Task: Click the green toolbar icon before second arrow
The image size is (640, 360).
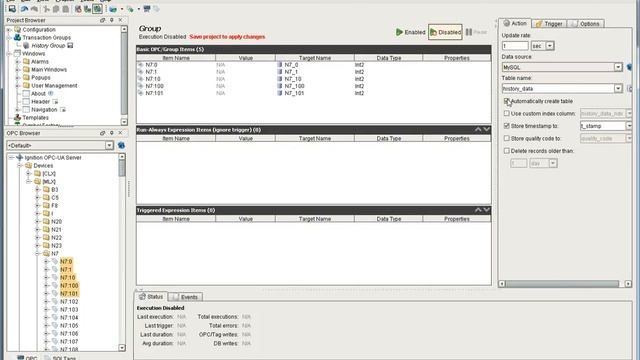Action: [x=130, y=9]
